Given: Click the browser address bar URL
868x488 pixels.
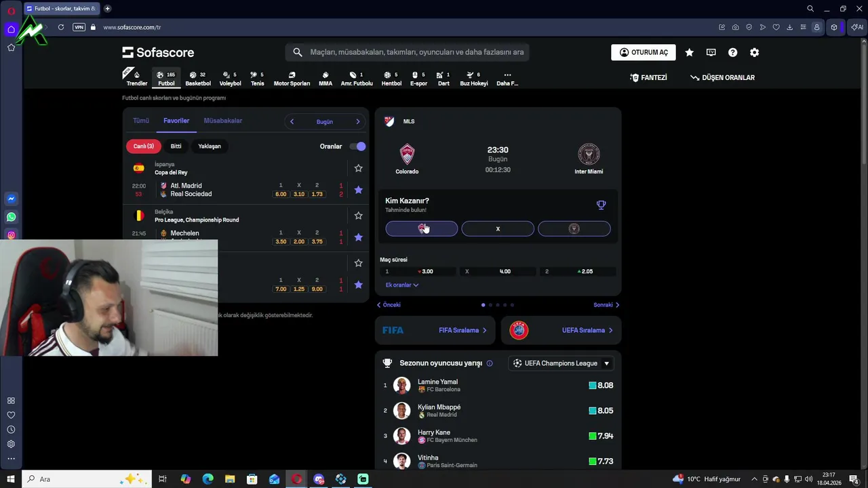Looking at the screenshot, I should [132, 27].
